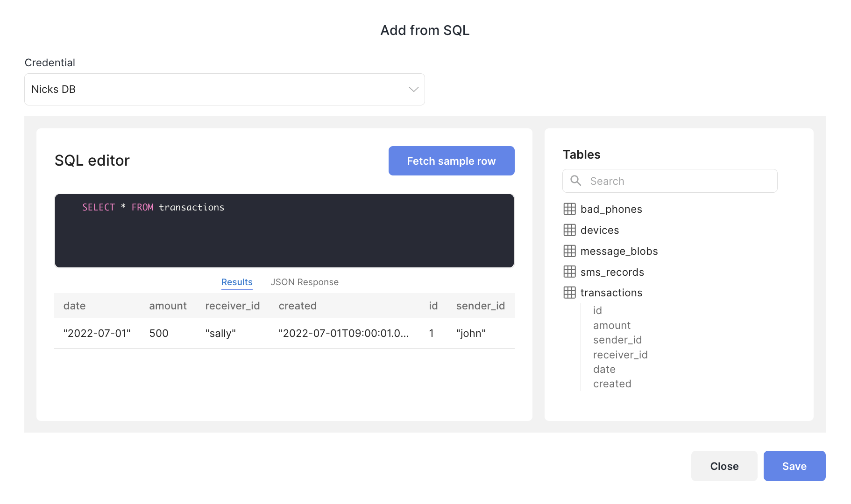
Task: Collapse the transactions table in Tables list
Action: (x=611, y=293)
